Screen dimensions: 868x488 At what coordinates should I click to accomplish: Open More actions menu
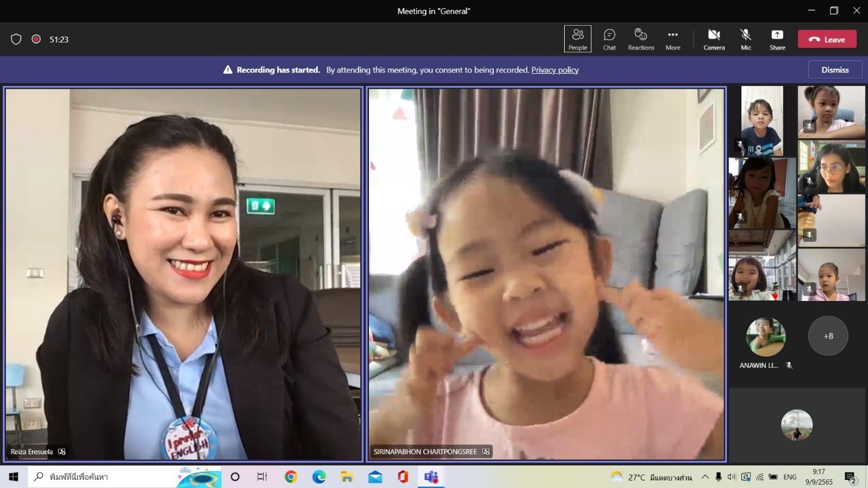point(673,39)
